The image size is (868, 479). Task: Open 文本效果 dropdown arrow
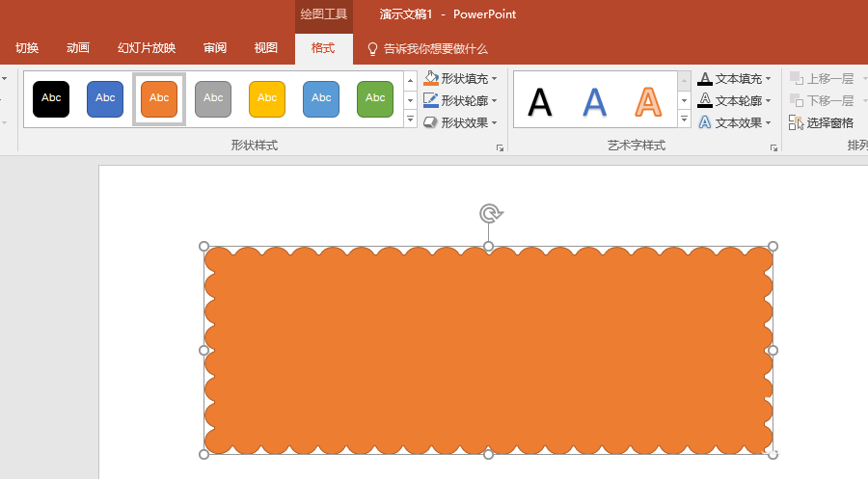point(769,123)
